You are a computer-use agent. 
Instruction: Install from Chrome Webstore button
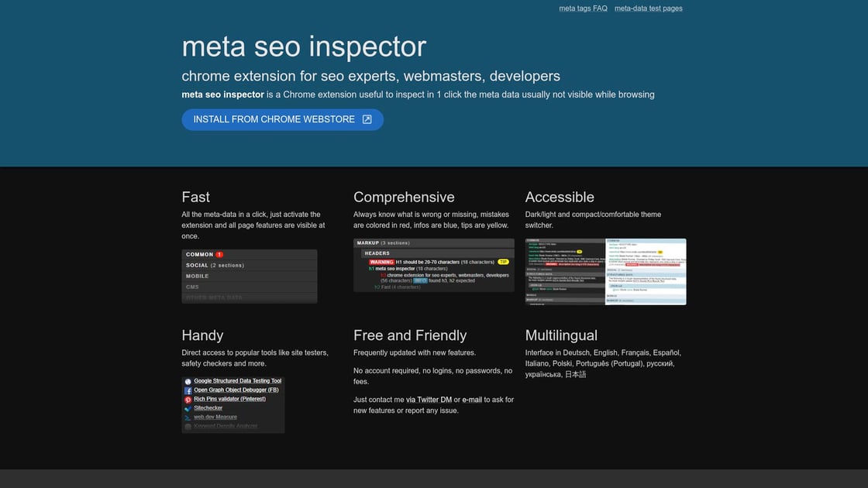coord(282,119)
